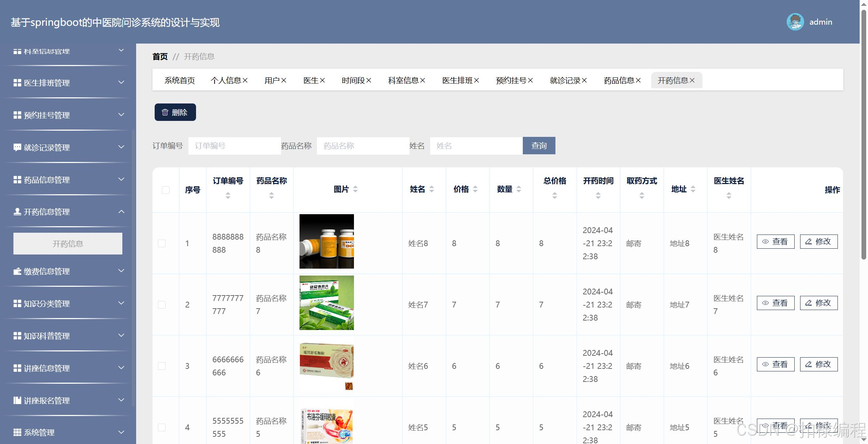Click sort arrows beside 价格 column header
The image size is (868, 444).
(x=475, y=189)
